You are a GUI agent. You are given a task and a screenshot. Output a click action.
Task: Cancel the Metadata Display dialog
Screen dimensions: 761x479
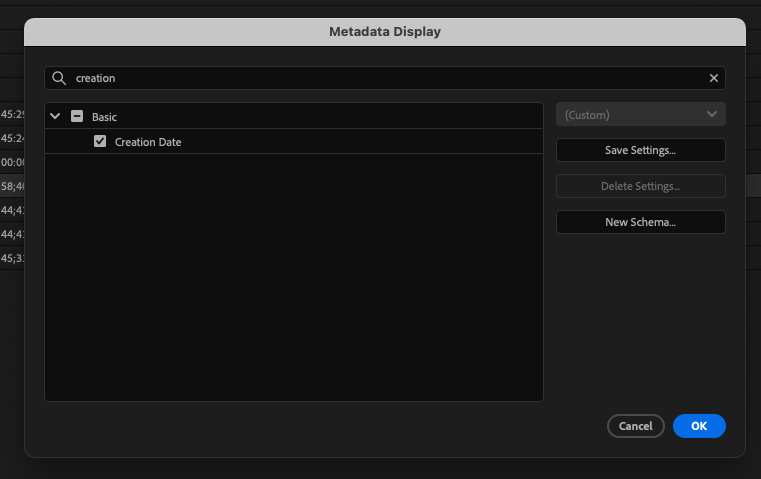coord(635,426)
